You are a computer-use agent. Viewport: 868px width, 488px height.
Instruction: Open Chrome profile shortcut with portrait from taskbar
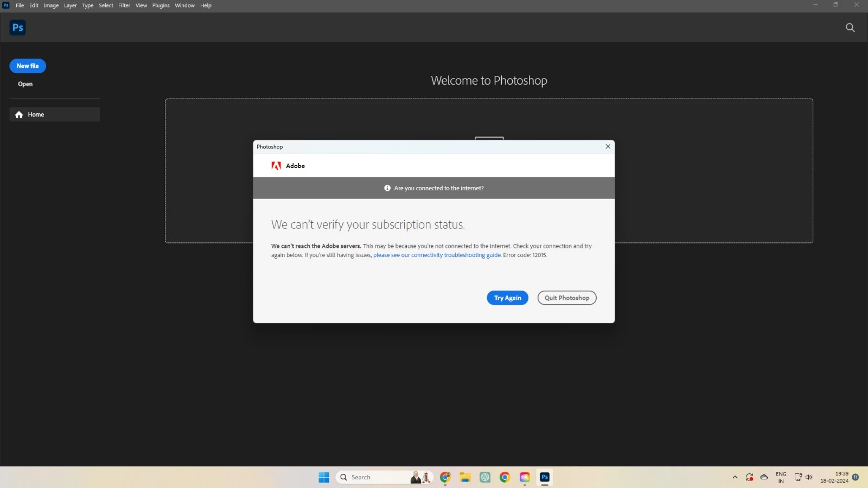point(445,477)
